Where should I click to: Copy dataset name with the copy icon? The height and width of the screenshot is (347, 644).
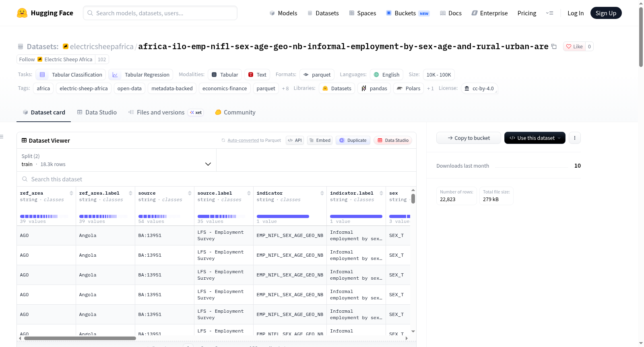[554, 46]
